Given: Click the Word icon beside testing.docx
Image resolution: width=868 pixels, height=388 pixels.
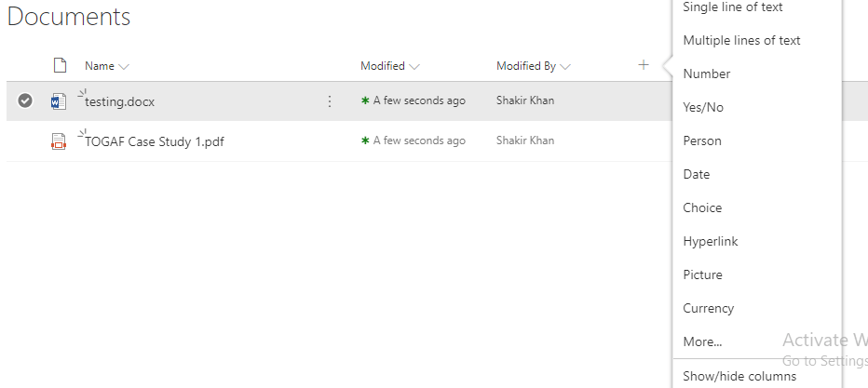Looking at the screenshot, I should coord(59,101).
